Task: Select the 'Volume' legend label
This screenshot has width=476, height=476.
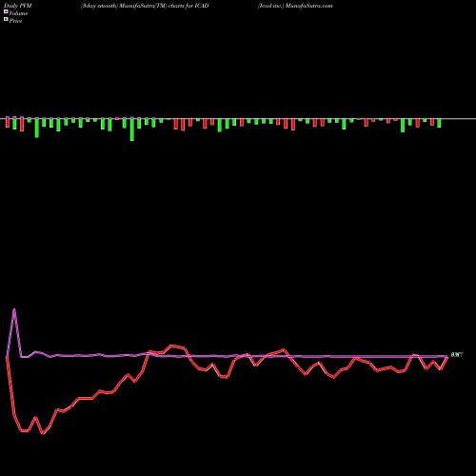Action: click(x=18, y=13)
